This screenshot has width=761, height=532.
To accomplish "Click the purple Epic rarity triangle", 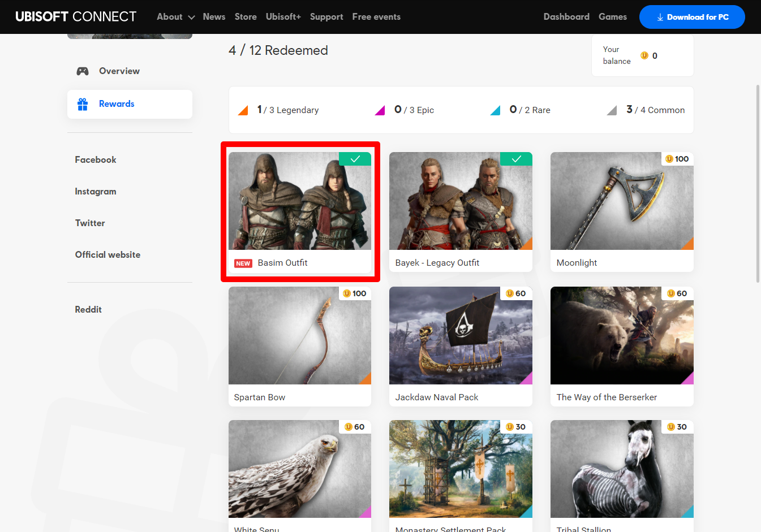I will pos(380,111).
